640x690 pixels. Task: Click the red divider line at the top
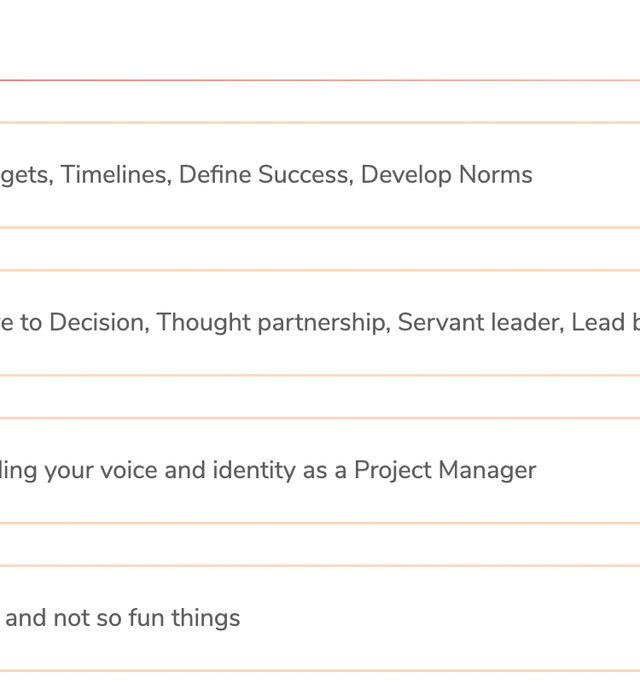point(320,80)
